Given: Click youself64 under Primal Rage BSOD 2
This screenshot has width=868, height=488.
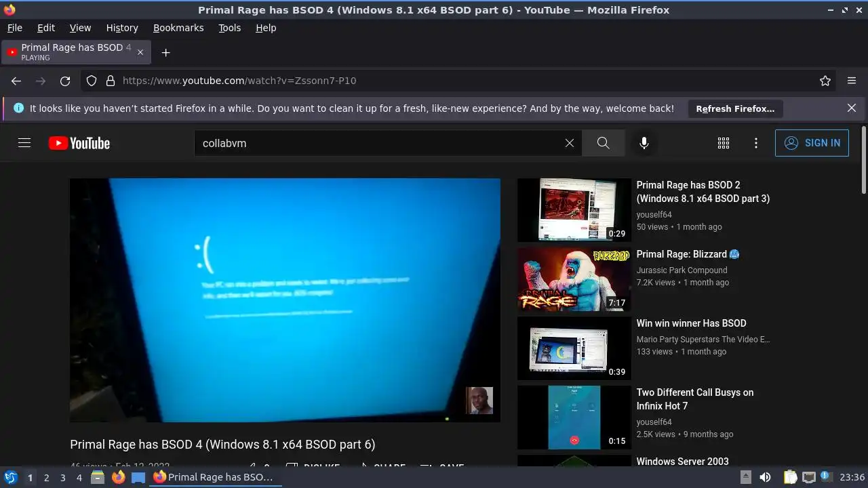Looking at the screenshot, I should 654,214.
